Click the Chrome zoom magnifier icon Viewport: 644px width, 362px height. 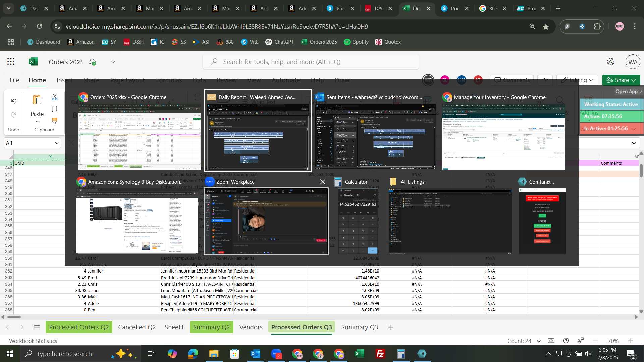(532, 26)
